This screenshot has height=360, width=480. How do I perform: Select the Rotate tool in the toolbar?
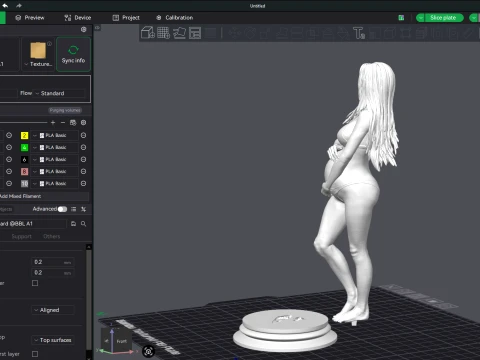250,33
